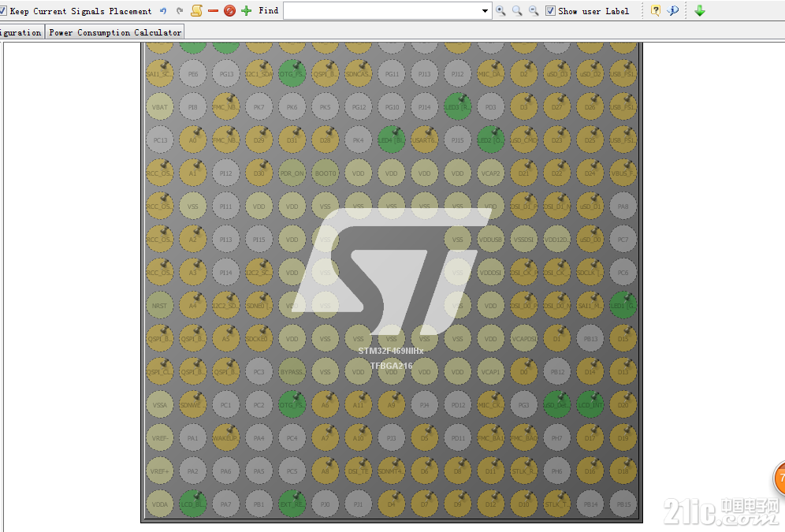Click the PH6 pin
This screenshot has height=532, width=785.
pos(557,471)
